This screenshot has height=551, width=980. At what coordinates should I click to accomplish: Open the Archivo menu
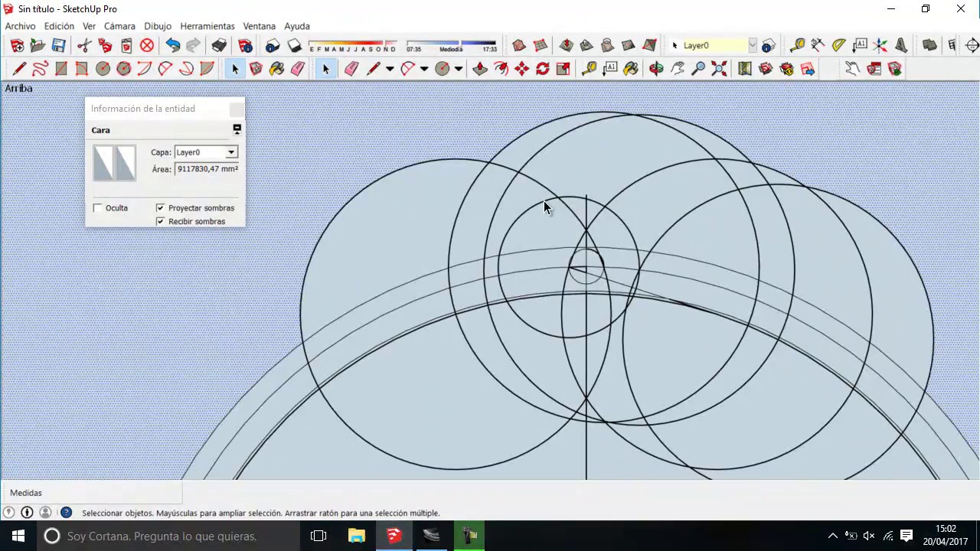[21, 26]
